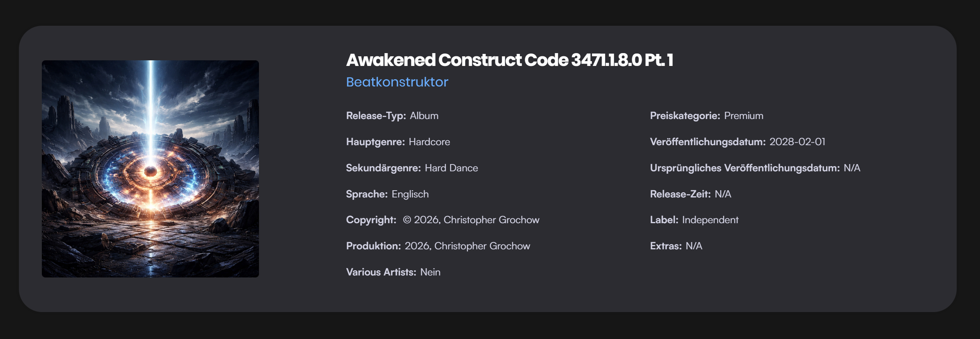Screen dimensions: 980x339
Task: Select the Hauptgenre field label
Action: tap(375, 142)
